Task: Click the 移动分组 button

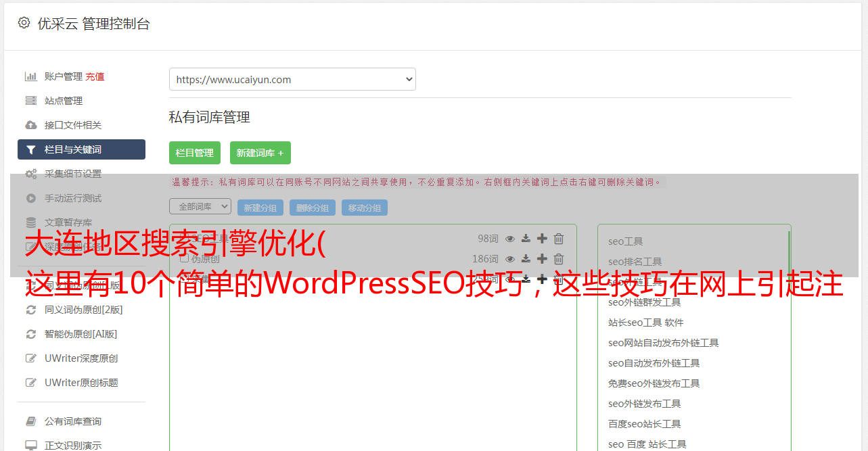Action: click(x=365, y=208)
